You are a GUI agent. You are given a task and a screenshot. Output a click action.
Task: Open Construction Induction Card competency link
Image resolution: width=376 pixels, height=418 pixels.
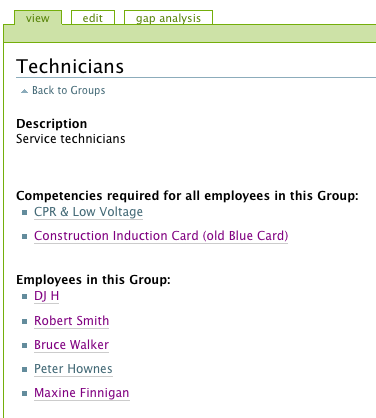click(x=161, y=236)
